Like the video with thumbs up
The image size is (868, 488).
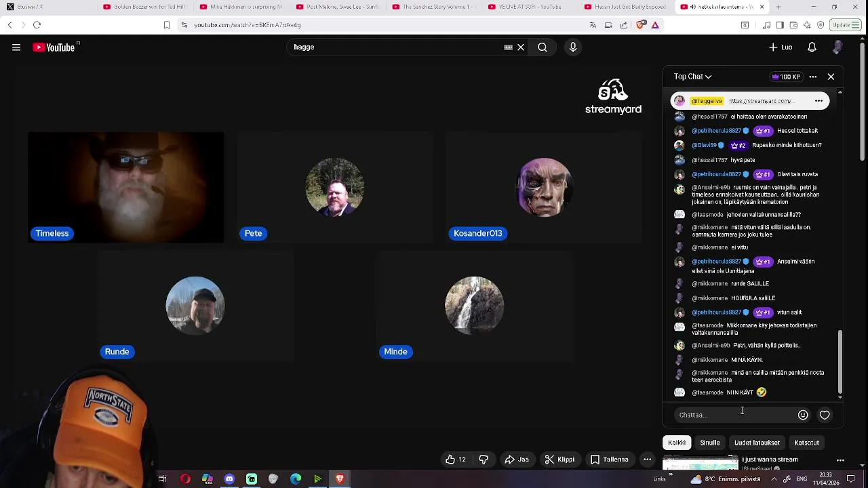click(x=455, y=460)
